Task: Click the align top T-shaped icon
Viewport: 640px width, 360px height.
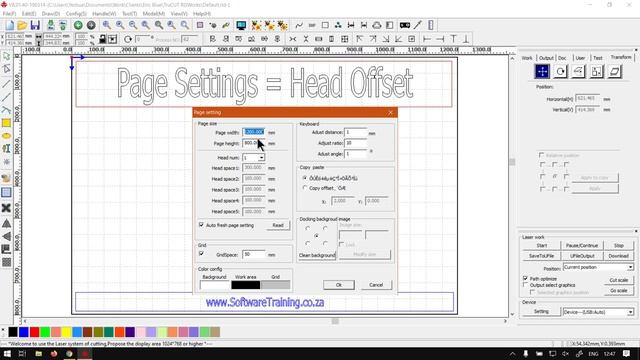Action: pos(453,39)
